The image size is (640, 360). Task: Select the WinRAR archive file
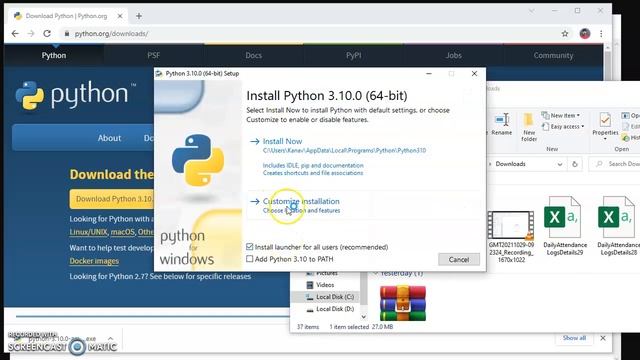[403, 303]
